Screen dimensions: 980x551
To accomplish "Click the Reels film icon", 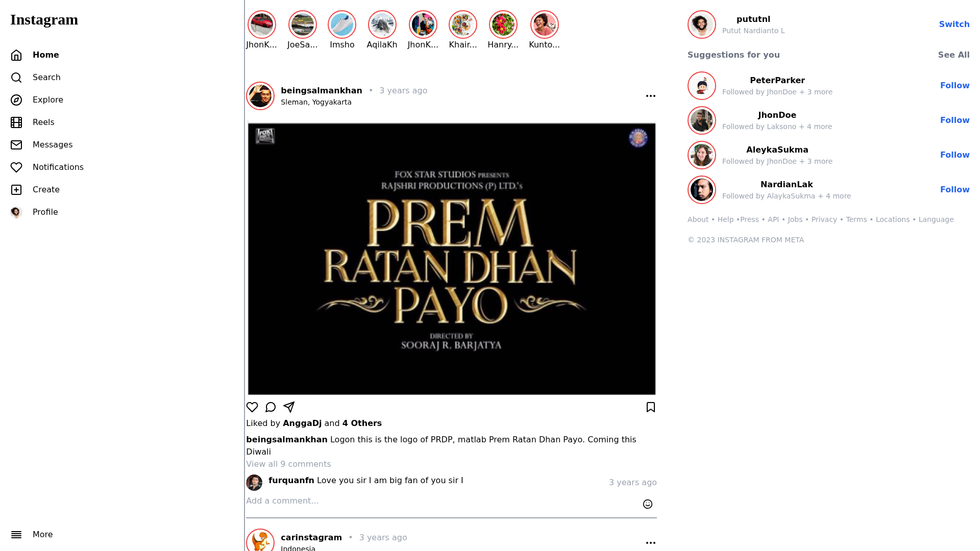I will point(16,122).
